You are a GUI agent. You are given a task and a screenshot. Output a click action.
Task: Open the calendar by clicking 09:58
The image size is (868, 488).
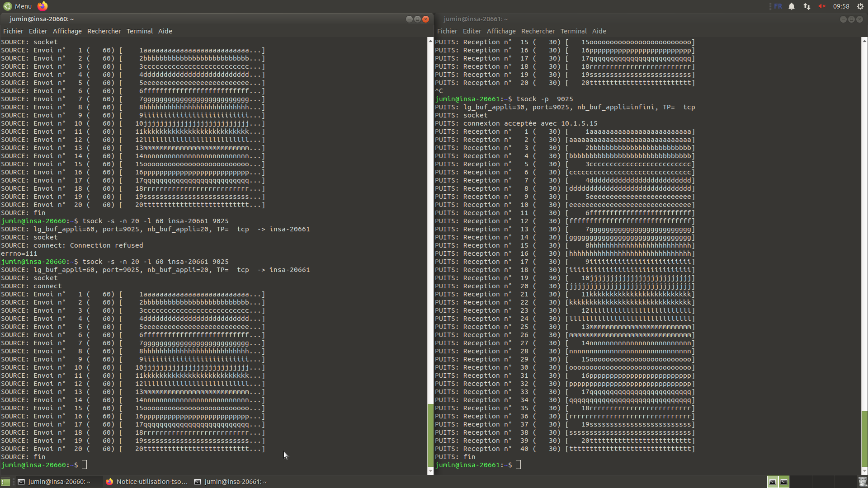pos(842,6)
